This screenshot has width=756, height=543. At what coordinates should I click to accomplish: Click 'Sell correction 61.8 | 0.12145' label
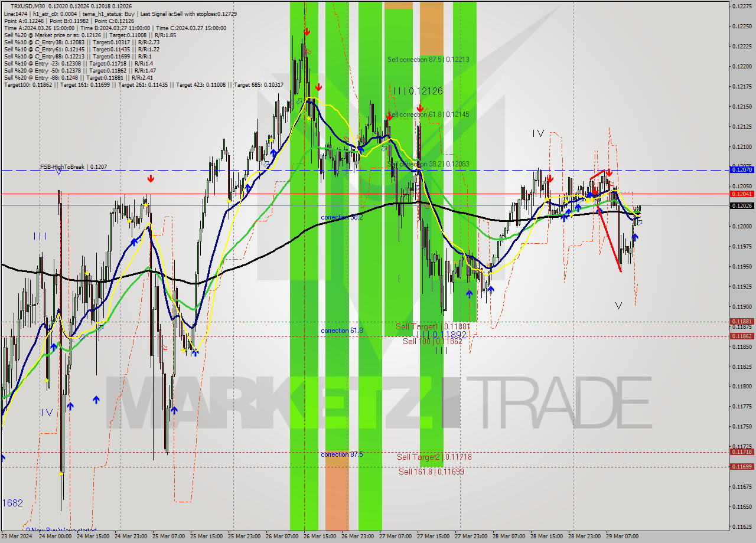(x=428, y=115)
